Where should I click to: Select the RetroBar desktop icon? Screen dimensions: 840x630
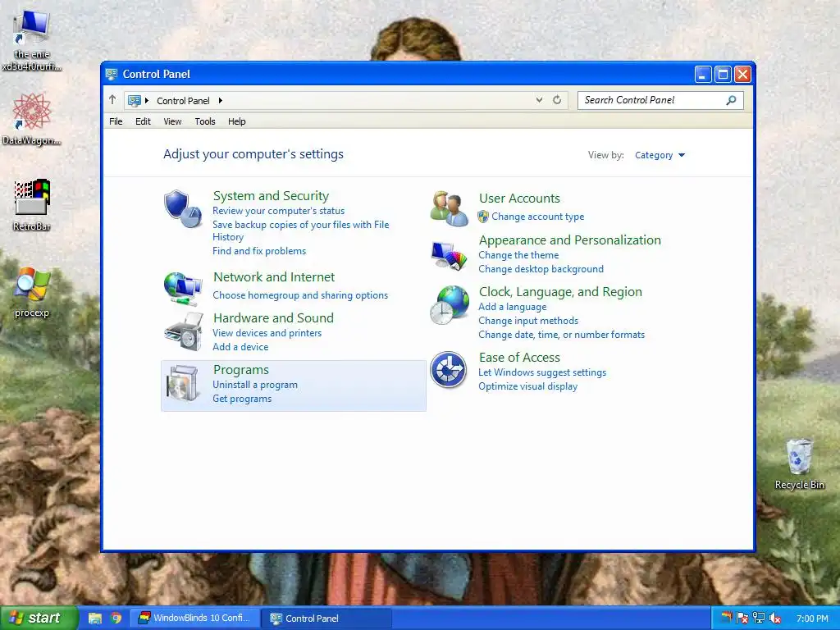coord(32,204)
